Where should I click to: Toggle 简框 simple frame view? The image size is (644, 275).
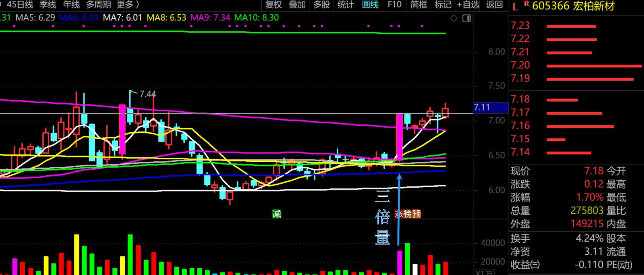418,5
